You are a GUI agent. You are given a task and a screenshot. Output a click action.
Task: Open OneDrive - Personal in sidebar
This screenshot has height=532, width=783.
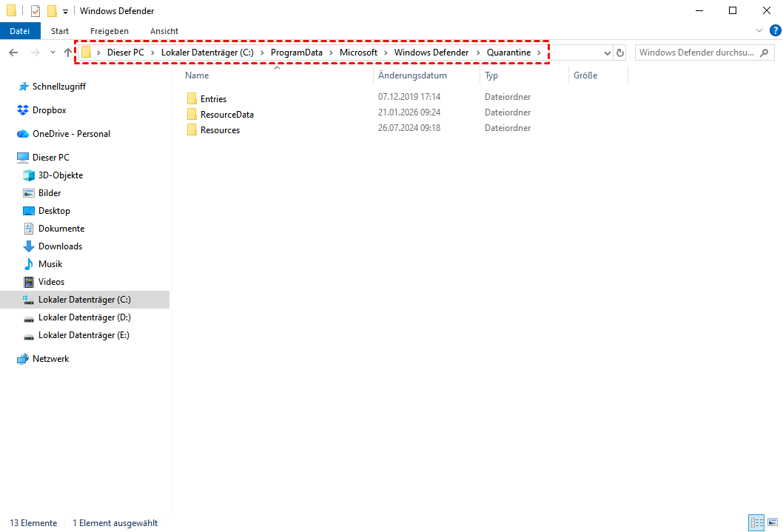coord(71,134)
